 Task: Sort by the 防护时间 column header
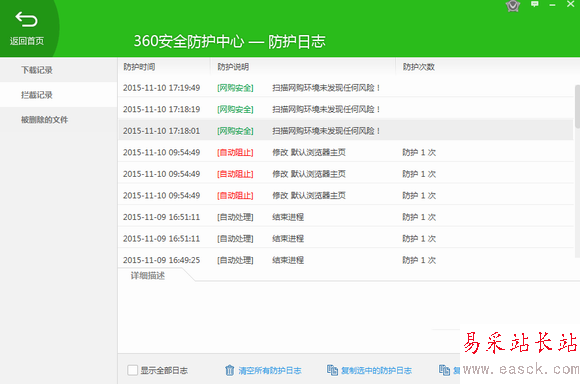tap(139, 67)
